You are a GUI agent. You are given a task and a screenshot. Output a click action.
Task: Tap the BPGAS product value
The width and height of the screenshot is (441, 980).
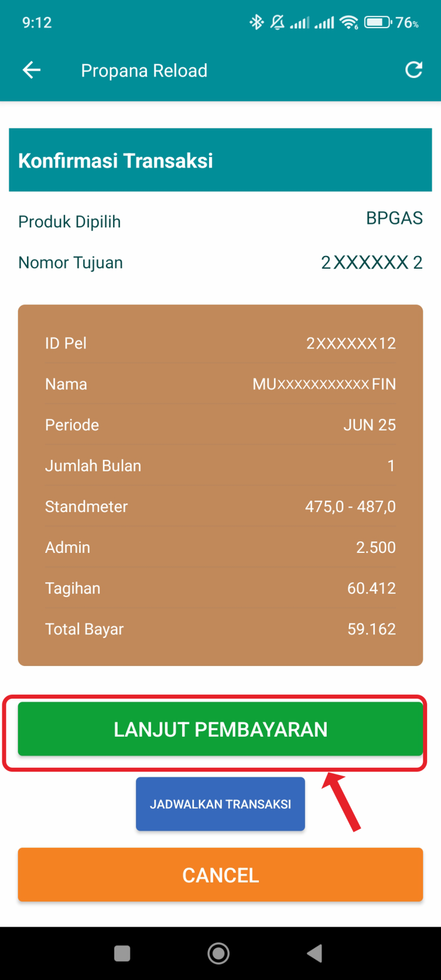tap(394, 218)
